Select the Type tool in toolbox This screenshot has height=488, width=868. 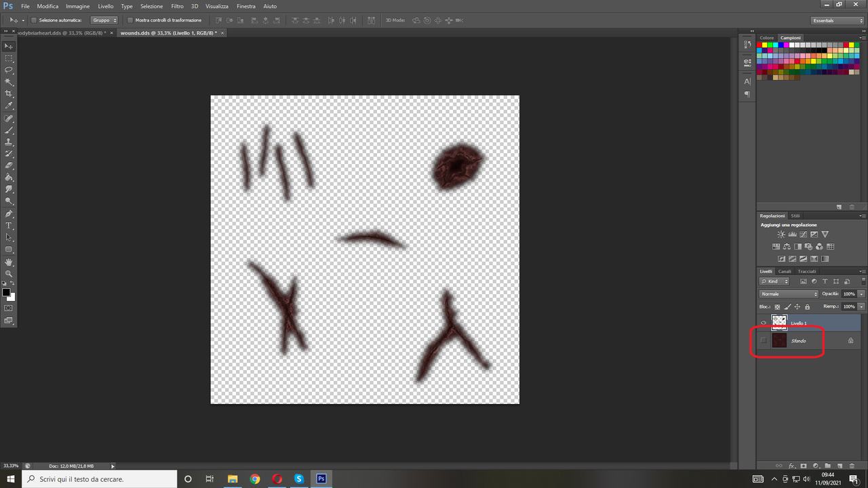[9, 225]
